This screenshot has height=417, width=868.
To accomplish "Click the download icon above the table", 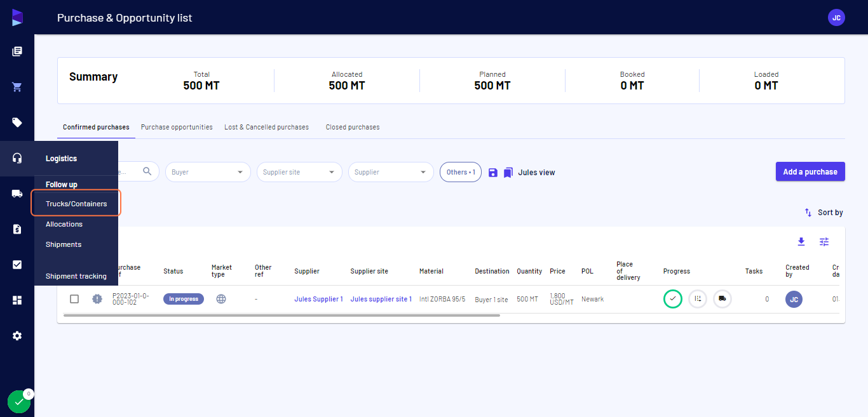I will [801, 242].
